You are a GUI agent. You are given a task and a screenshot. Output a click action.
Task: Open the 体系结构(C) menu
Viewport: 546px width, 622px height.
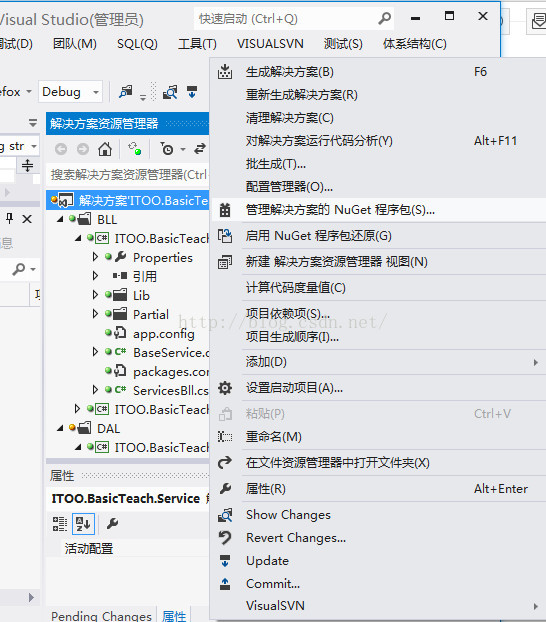pos(415,44)
